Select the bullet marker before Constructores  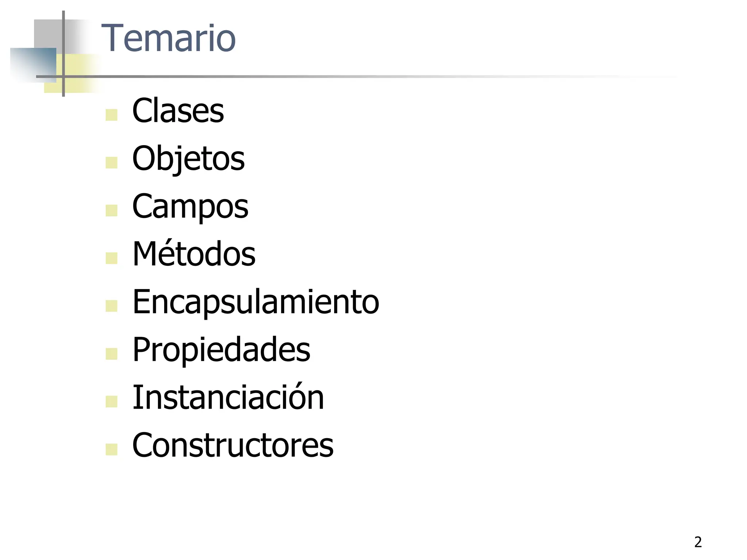pyautogui.click(x=111, y=449)
